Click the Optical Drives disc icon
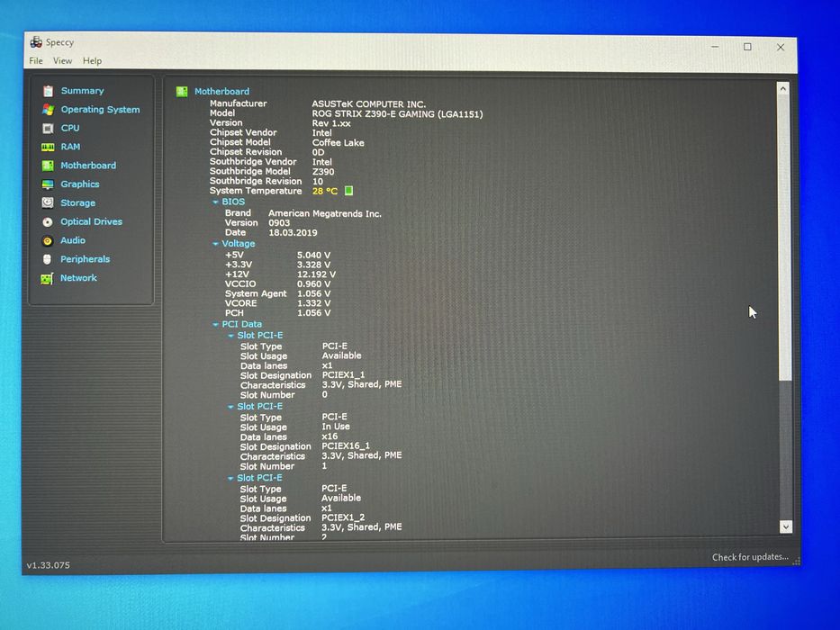This screenshot has height=630, width=840. click(x=48, y=221)
